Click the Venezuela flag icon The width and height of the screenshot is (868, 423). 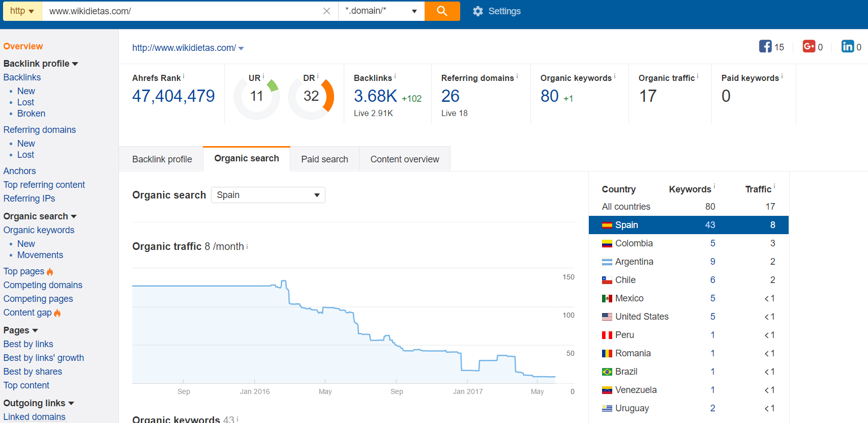607,390
